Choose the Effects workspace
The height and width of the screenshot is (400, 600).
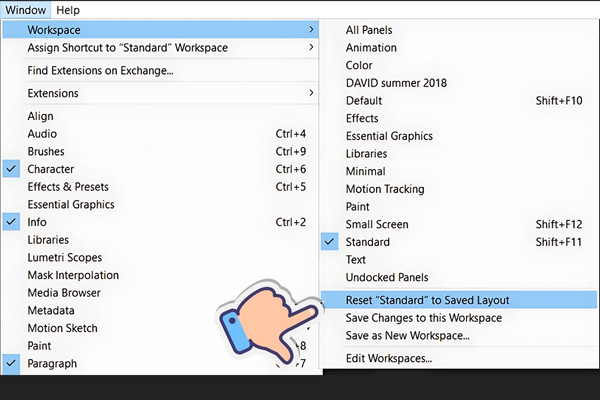(459, 118)
